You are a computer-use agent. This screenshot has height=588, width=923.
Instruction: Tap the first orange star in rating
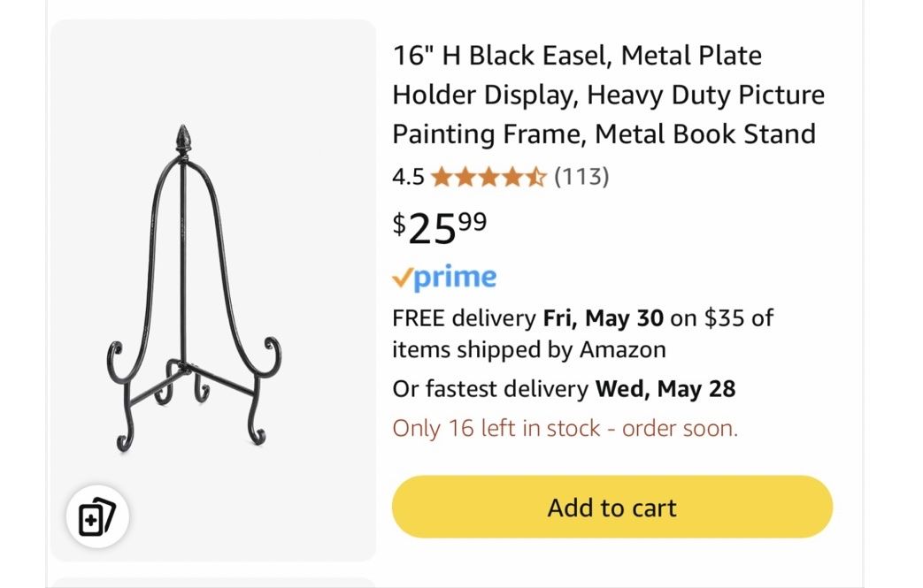[x=442, y=177]
